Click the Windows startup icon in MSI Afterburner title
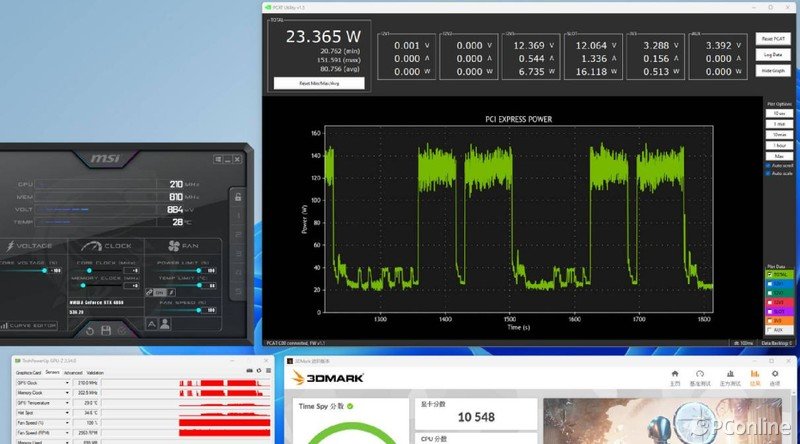The image size is (800, 444). tap(218, 159)
